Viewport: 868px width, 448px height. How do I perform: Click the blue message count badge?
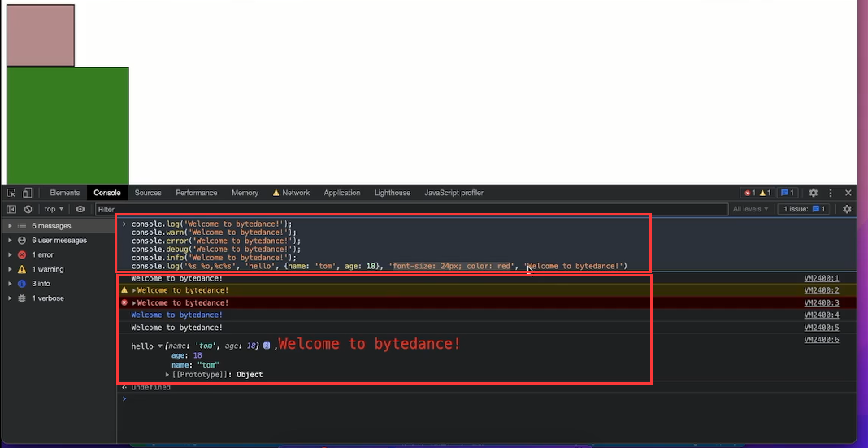[x=788, y=193]
